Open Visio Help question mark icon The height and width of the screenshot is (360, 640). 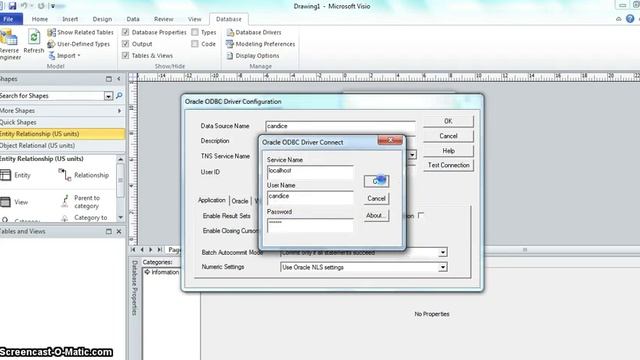pyautogui.click(x=630, y=19)
